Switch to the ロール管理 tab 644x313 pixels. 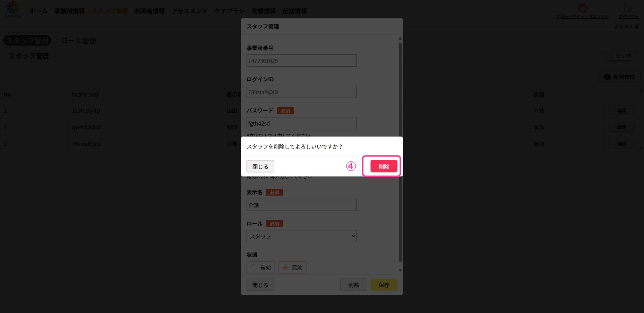78,41
